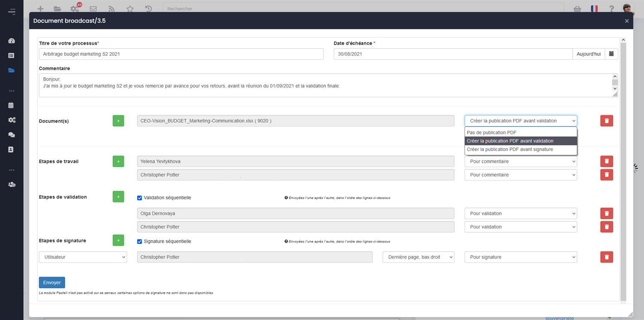
Task: Delete the Christopher Potter signature row
Action: [606, 257]
